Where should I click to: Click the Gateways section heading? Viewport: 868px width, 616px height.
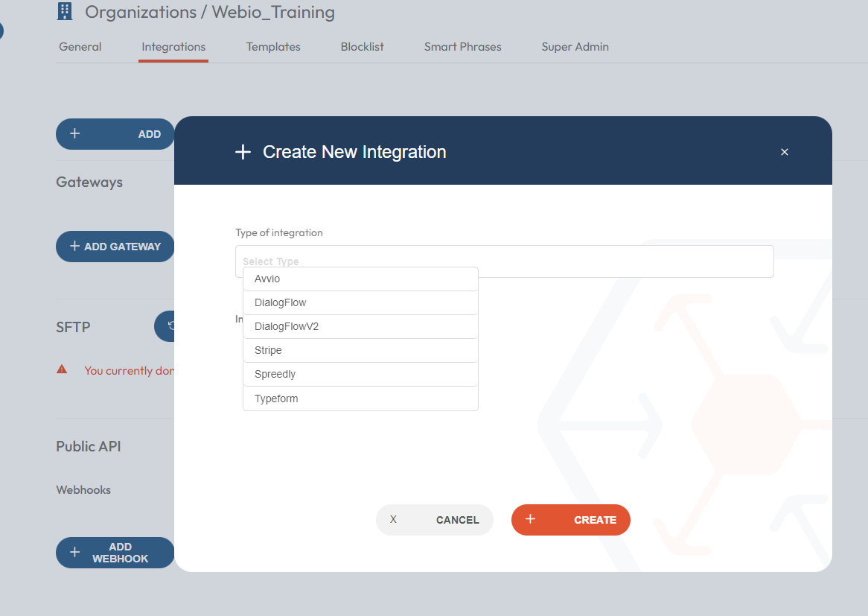[89, 182]
